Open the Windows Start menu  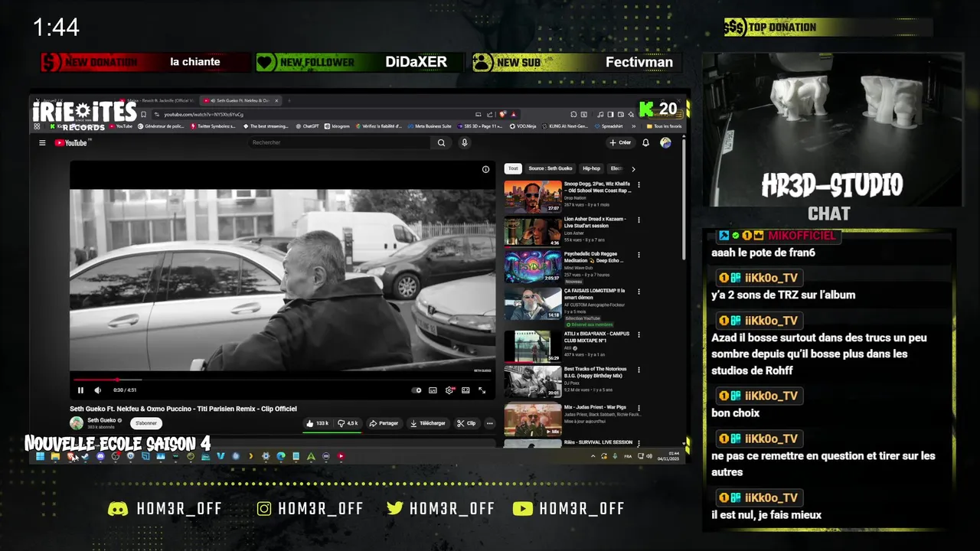point(40,456)
